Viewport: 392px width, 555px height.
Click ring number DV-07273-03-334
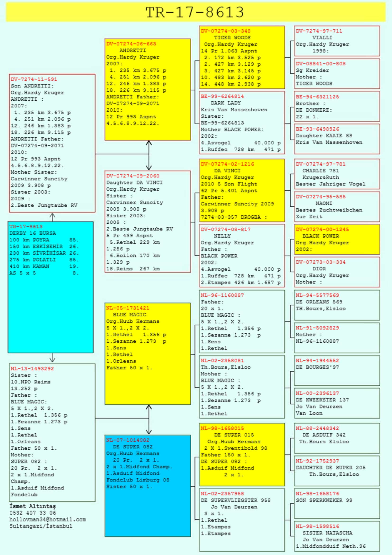click(x=321, y=262)
